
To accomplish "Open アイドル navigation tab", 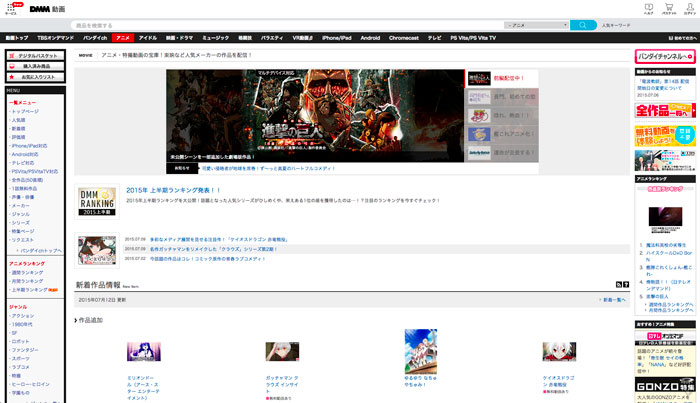I will [148, 38].
